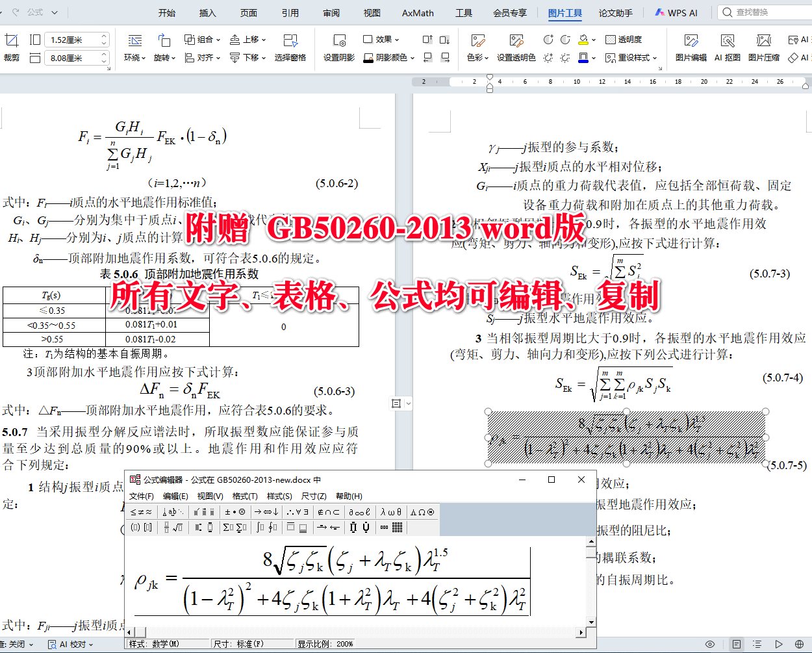The height and width of the screenshot is (653, 812).
Task: Open integral templates palette
Action: click(266, 528)
